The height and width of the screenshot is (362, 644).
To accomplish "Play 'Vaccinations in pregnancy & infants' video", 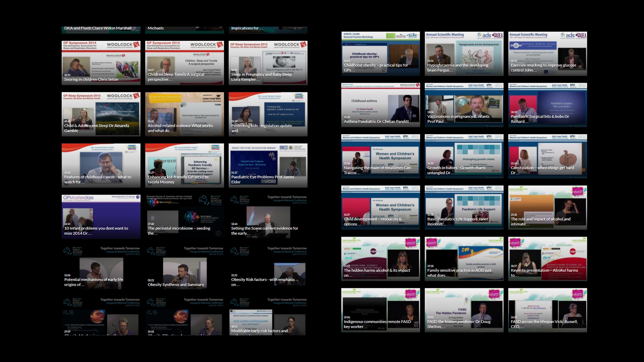I will click(x=464, y=105).
